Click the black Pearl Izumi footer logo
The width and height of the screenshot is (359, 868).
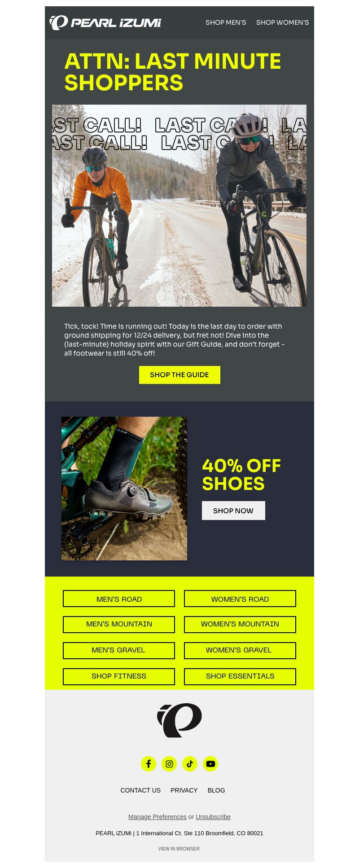(179, 720)
